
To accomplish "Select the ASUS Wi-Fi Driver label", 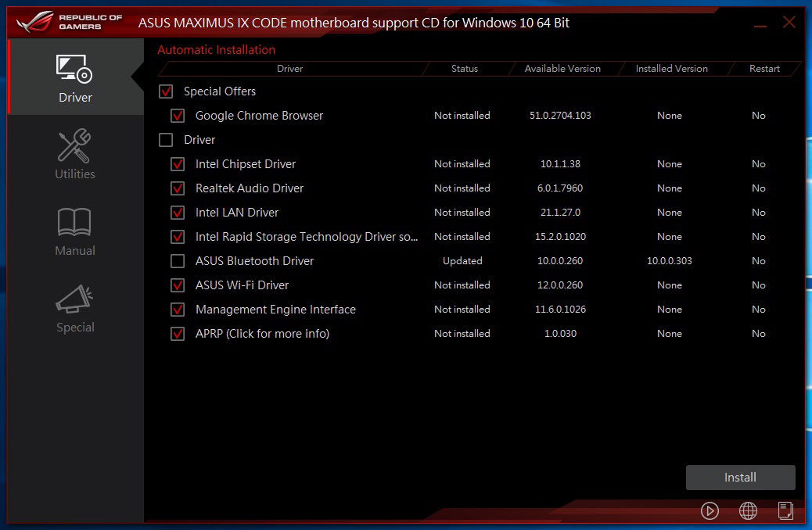I will pyautogui.click(x=242, y=285).
